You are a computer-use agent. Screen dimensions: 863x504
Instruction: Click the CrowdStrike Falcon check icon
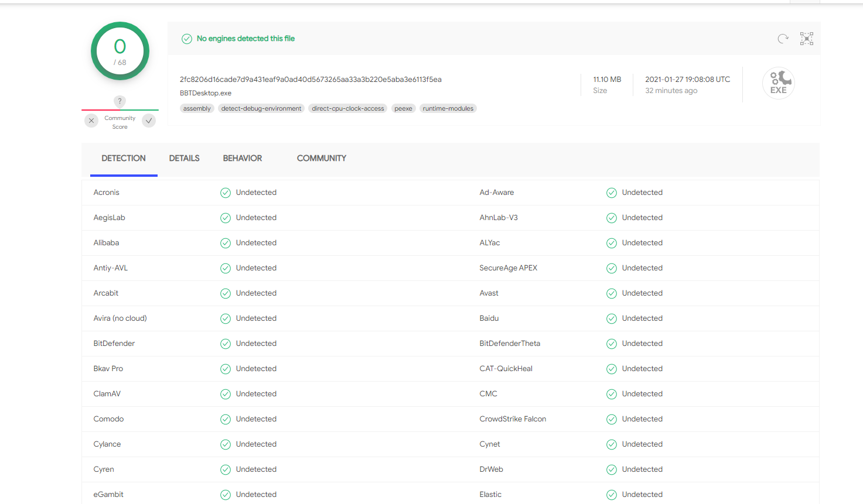click(x=612, y=419)
